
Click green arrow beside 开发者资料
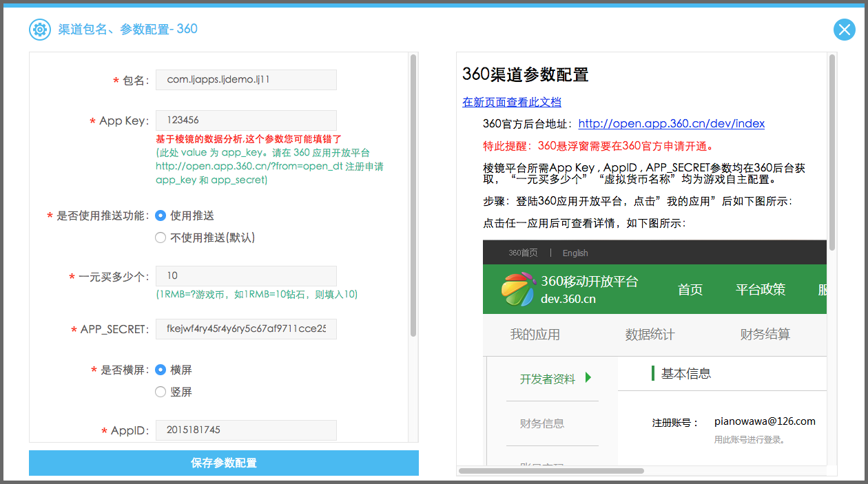[588, 377]
